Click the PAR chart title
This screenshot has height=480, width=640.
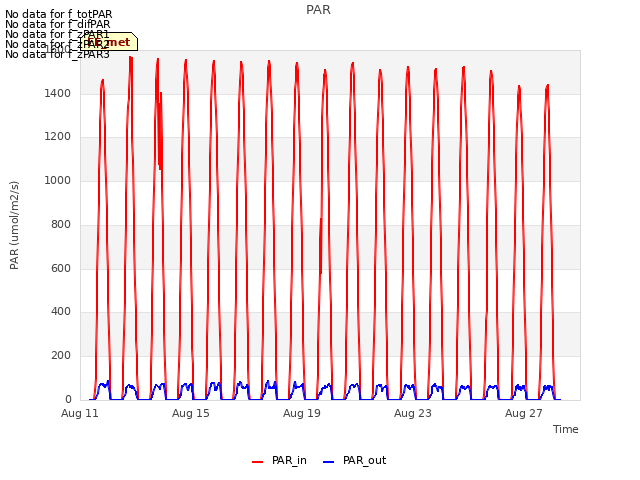(318, 10)
